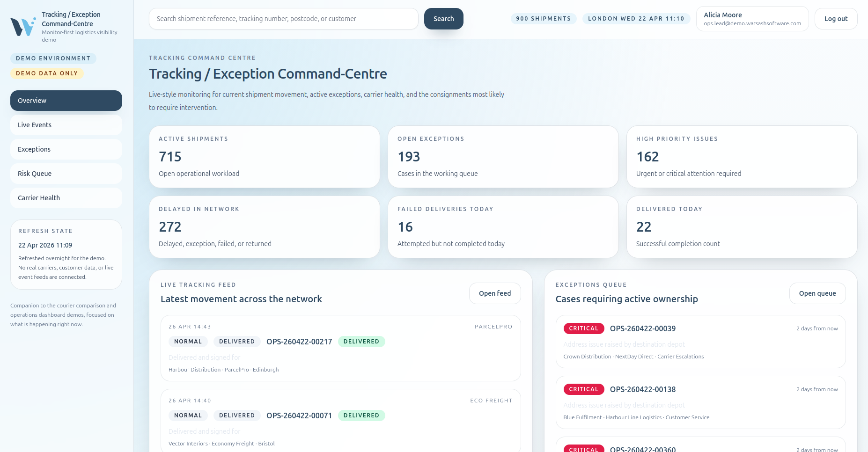Click Alicia Moore's profile card
868x452 pixels.
tap(752, 18)
